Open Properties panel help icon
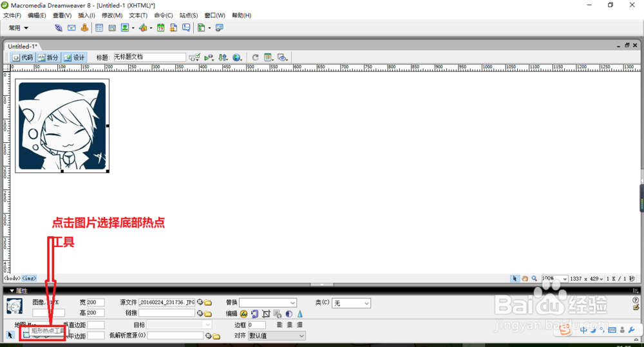 pyautogui.click(x=636, y=300)
